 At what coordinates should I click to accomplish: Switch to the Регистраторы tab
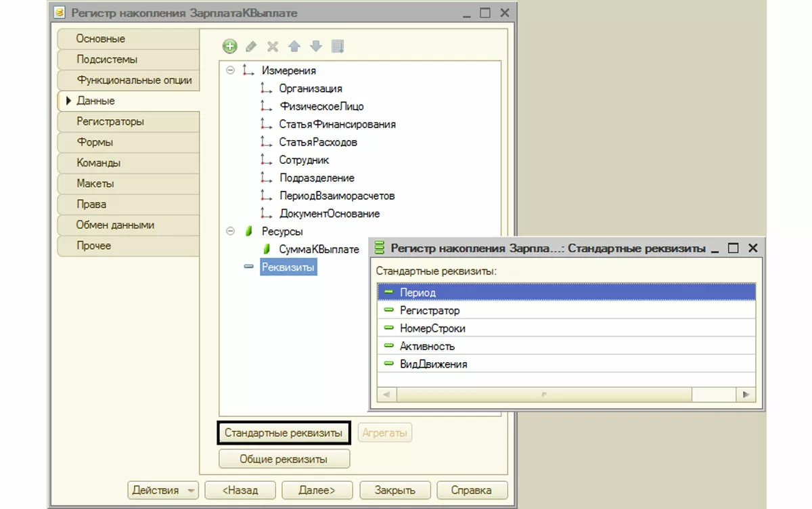[129, 122]
